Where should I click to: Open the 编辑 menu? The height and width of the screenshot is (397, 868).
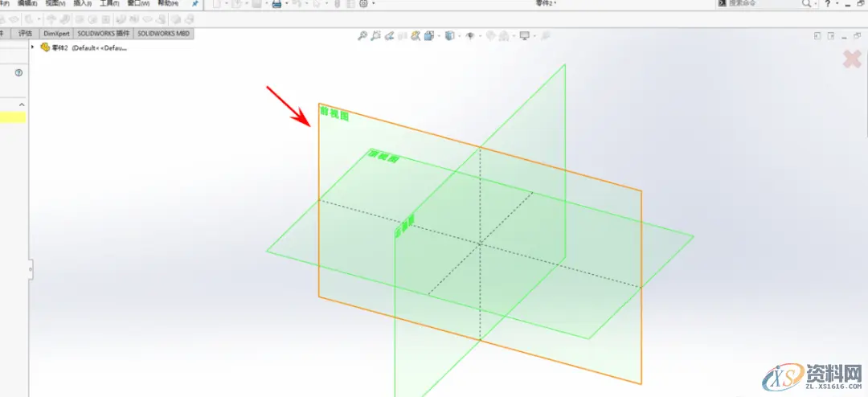(x=27, y=2)
